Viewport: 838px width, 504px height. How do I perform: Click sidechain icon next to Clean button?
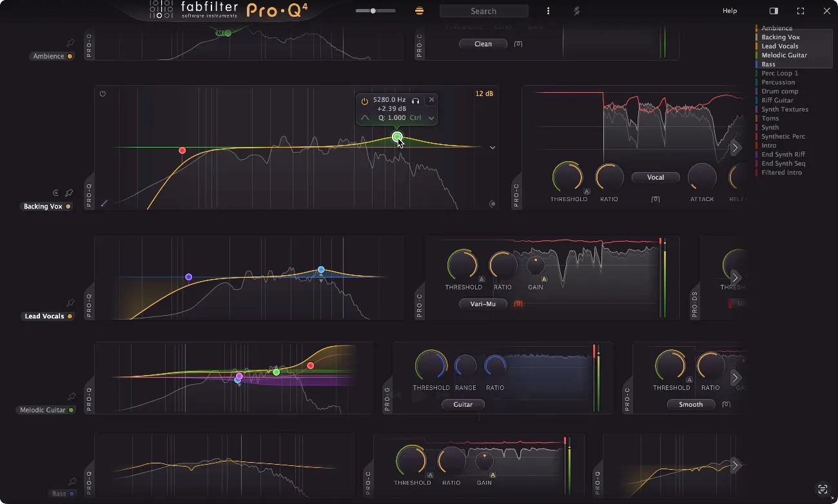pyautogui.click(x=518, y=44)
